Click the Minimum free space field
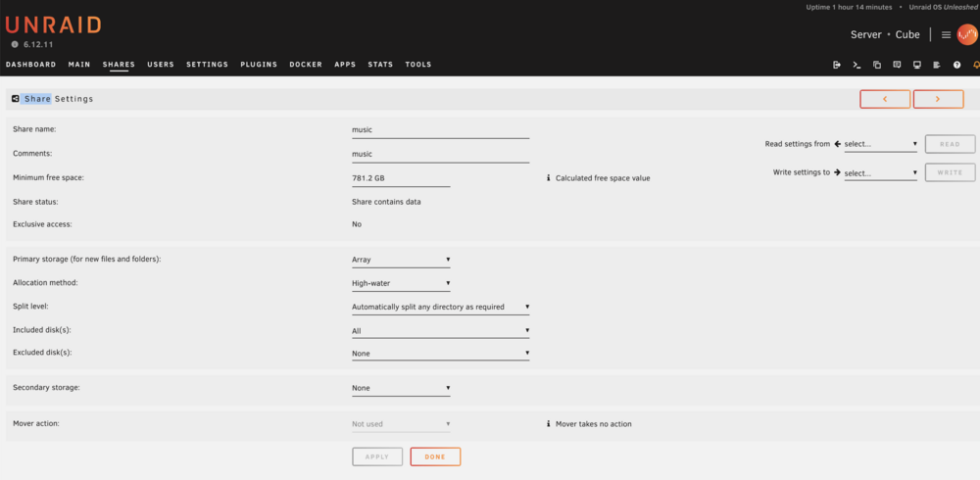Image resolution: width=980 pixels, height=480 pixels. [401, 178]
